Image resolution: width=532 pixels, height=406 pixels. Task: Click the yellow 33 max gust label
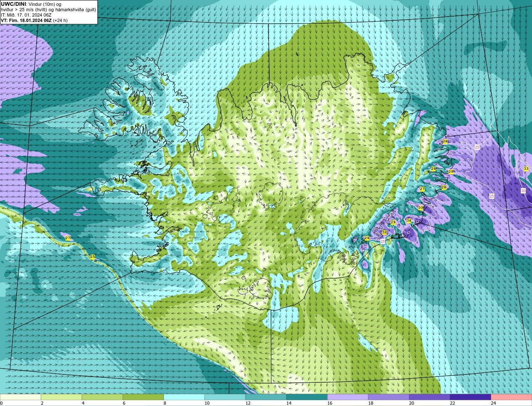526,169
